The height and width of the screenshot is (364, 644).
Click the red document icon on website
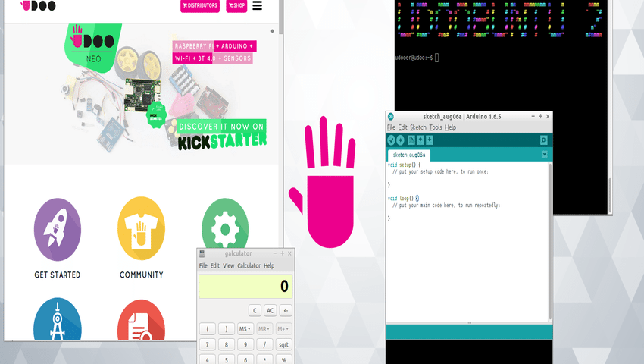pyautogui.click(x=141, y=320)
